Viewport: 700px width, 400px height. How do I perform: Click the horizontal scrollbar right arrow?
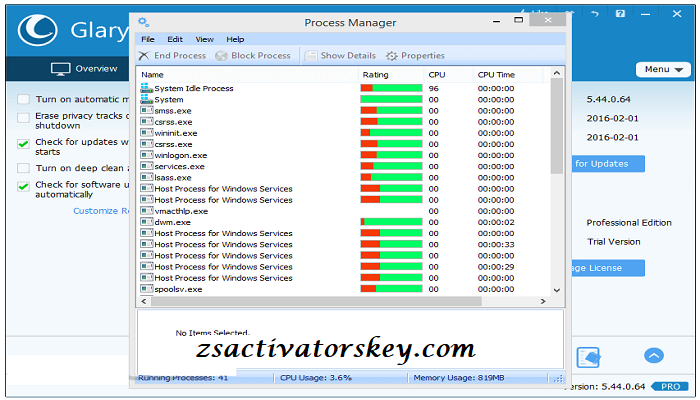pos(543,301)
